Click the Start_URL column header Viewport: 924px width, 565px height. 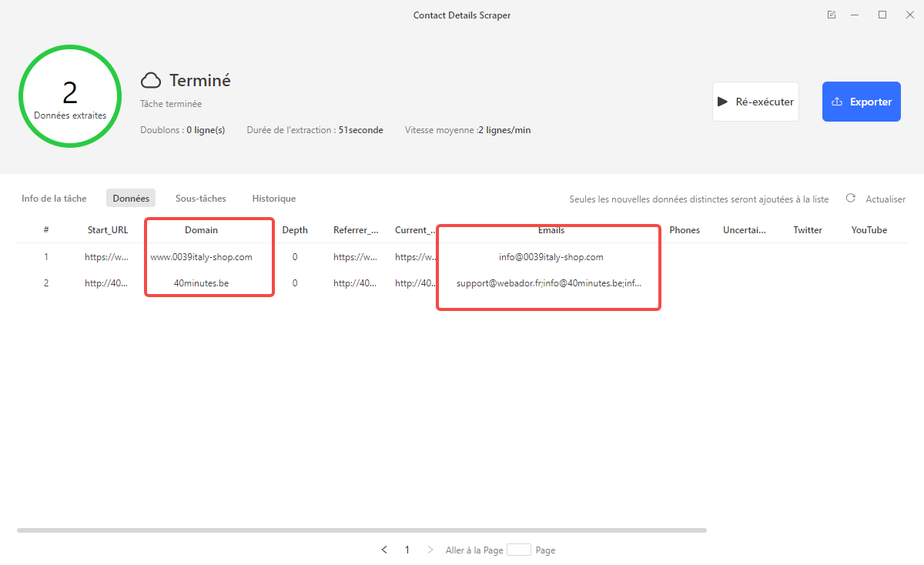[x=108, y=230]
